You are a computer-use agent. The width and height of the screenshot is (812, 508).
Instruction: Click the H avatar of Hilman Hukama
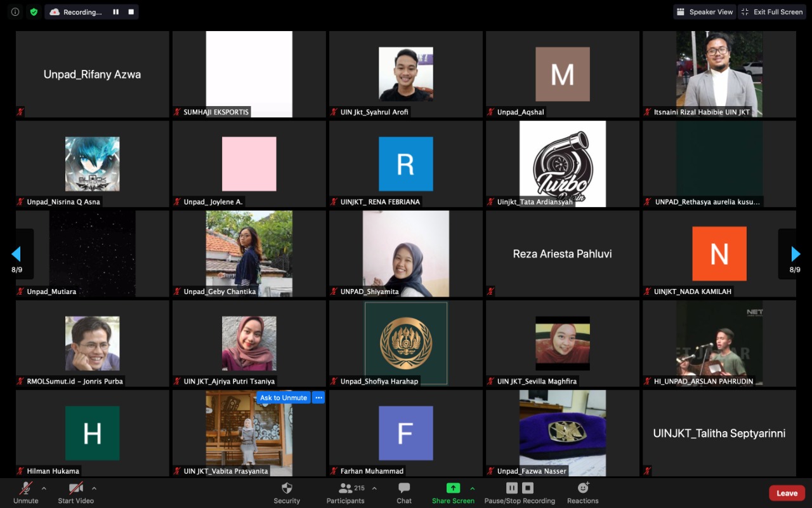[93, 433]
